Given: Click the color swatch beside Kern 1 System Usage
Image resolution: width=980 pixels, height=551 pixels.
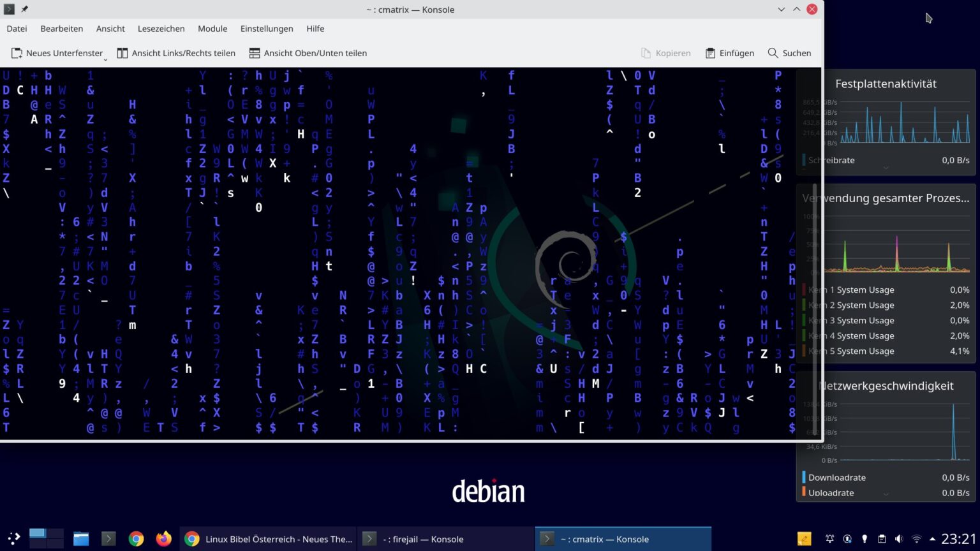Looking at the screenshot, I should 804,290.
